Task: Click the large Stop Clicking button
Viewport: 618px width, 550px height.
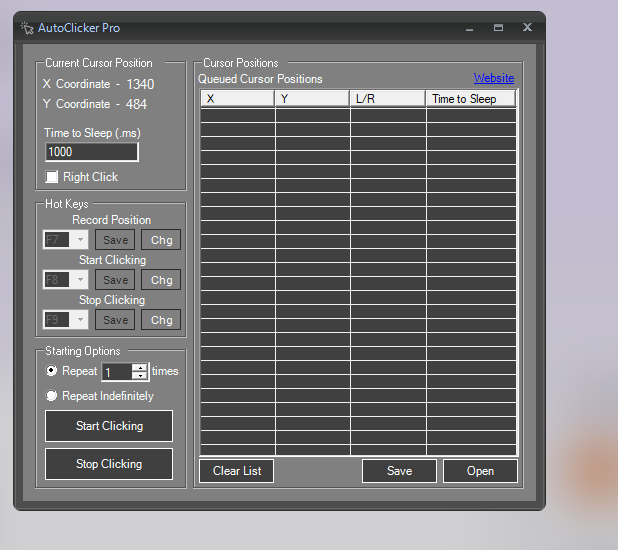Action: 109,464
